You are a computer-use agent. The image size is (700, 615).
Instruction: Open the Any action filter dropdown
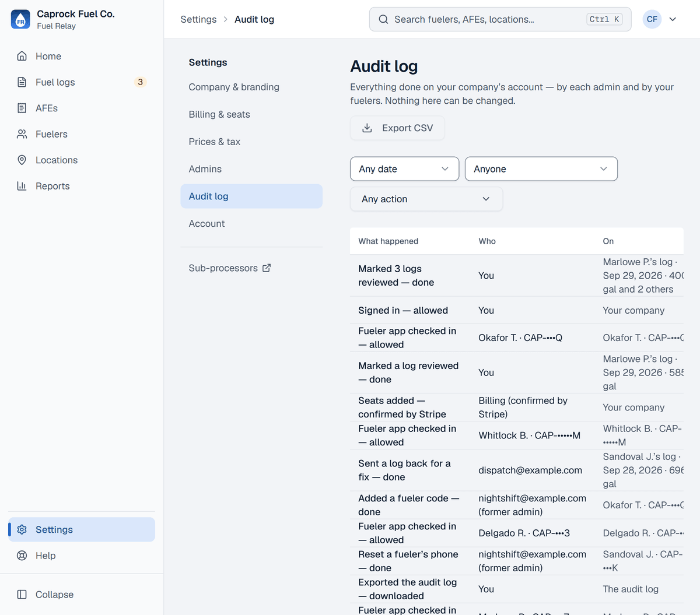(x=426, y=199)
